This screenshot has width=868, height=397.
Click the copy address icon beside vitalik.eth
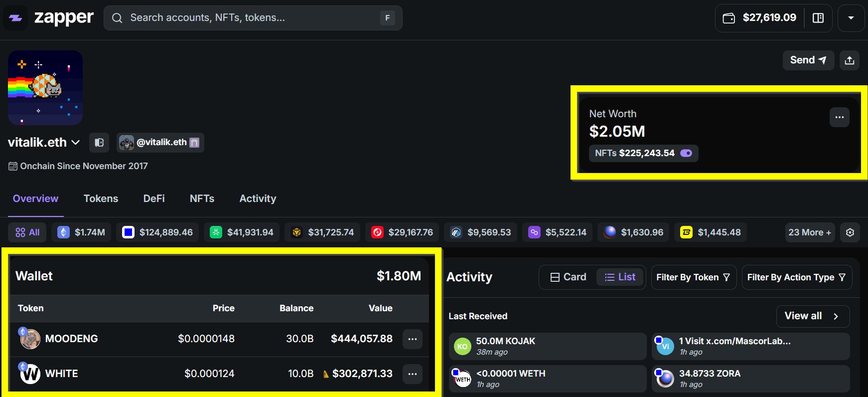[x=99, y=143]
